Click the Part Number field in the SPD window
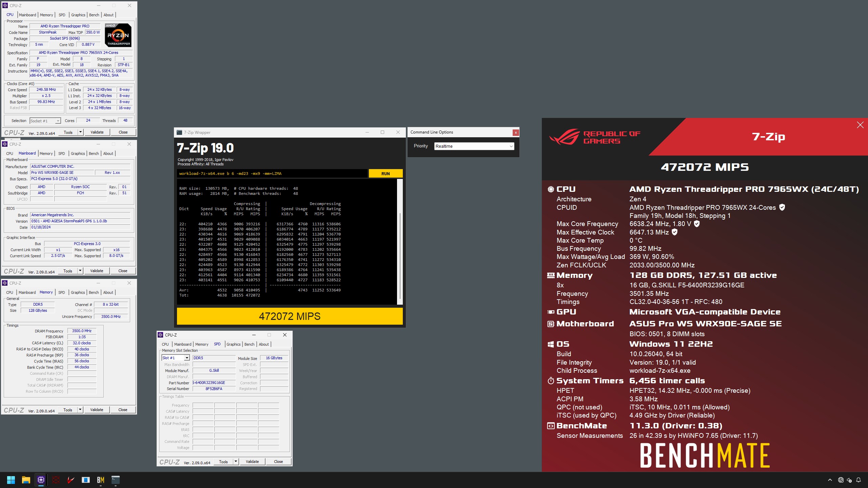 coord(214,383)
